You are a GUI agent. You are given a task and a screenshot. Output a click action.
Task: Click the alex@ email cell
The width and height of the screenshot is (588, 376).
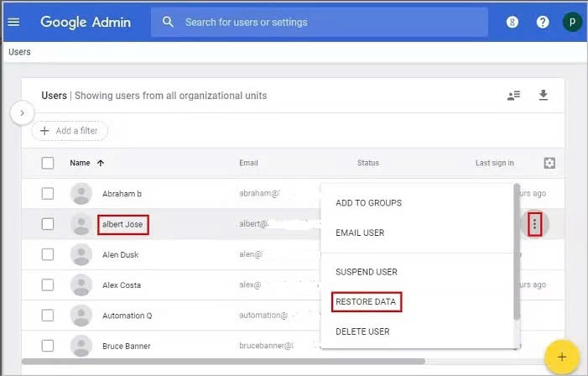(250, 285)
